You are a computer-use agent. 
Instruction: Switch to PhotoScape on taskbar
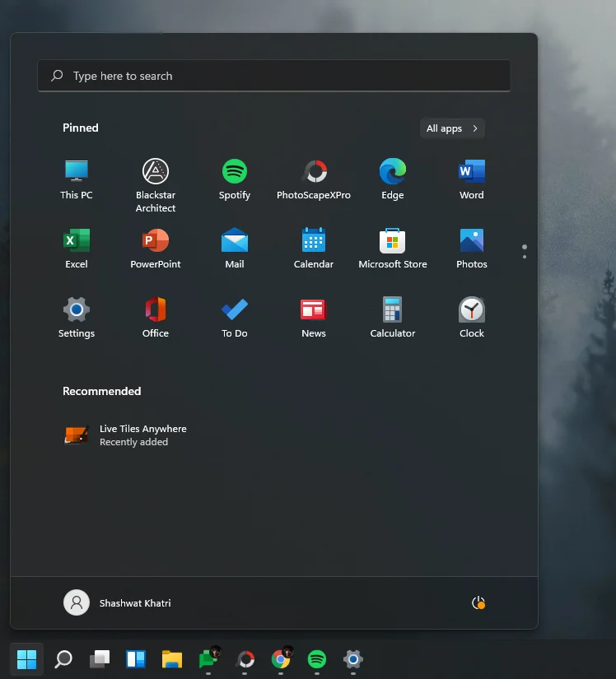click(x=245, y=659)
